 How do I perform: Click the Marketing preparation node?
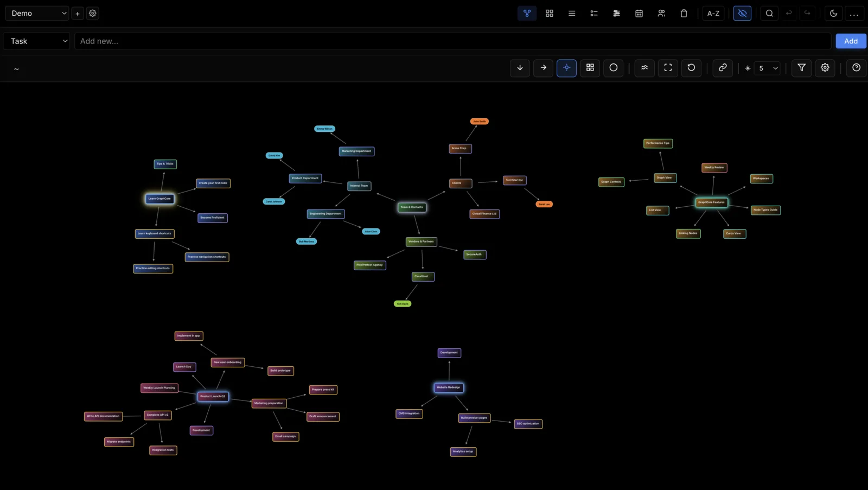(x=269, y=403)
